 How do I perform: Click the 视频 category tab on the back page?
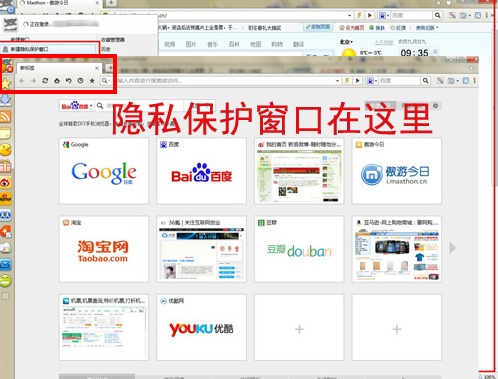(170, 44)
